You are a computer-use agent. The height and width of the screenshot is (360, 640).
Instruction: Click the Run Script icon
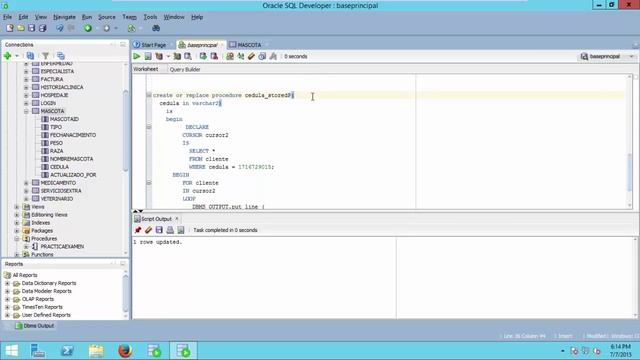148,56
